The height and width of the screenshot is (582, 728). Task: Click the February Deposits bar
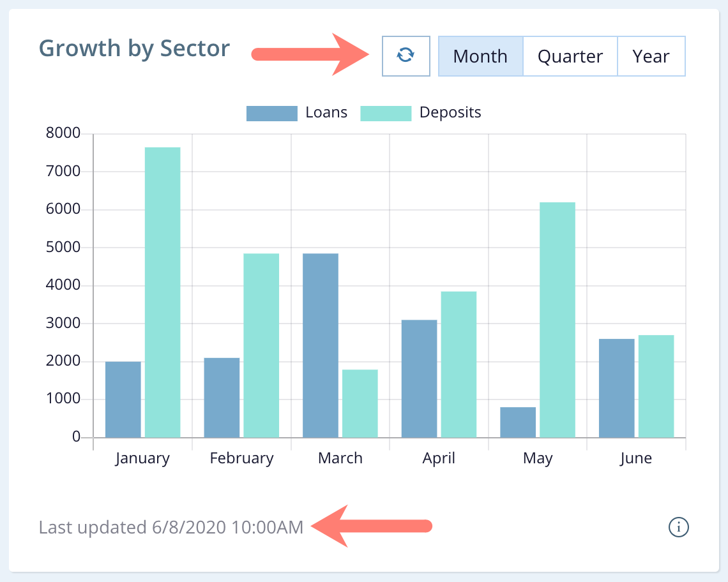coord(261,345)
